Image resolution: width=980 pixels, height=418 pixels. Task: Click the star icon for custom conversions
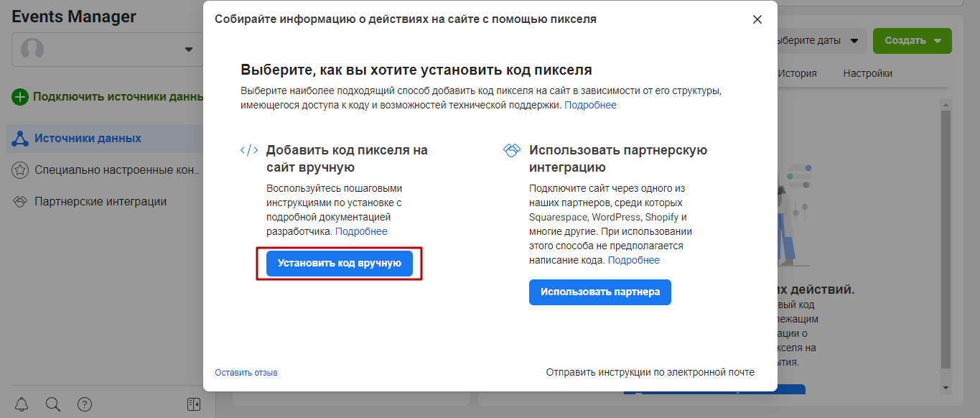(20, 170)
